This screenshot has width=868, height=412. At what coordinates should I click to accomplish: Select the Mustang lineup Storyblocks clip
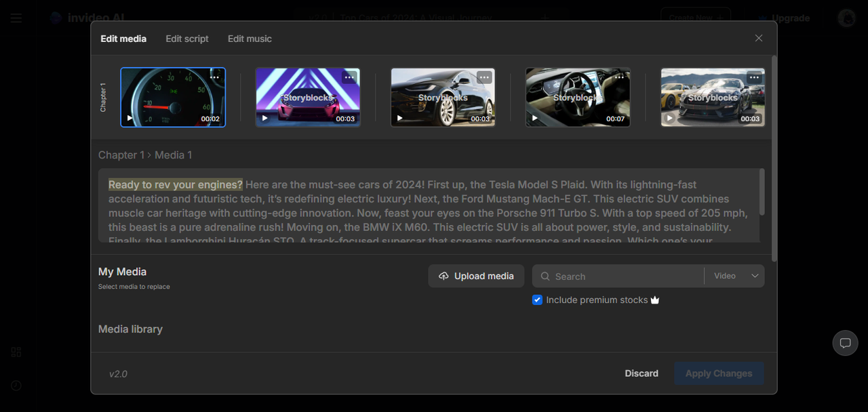(713, 98)
